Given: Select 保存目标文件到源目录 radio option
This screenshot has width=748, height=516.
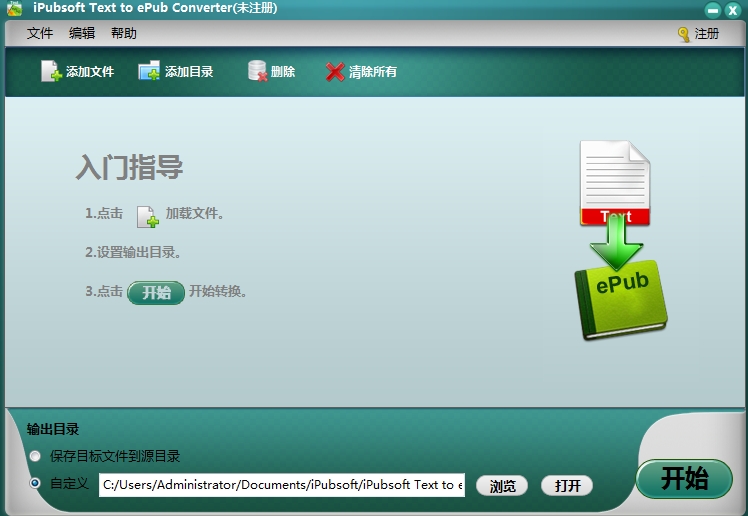Looking at the screenshot, I should click(35, 456).
